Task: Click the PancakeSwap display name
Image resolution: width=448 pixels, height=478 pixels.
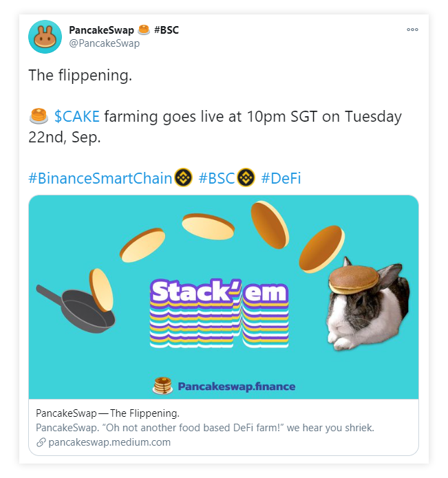Action: 101,30
